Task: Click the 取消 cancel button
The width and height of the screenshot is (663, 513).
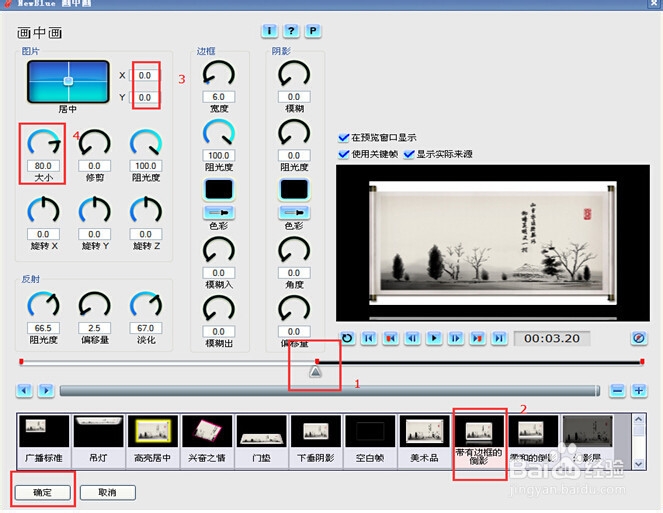Action: pos(107,492)
